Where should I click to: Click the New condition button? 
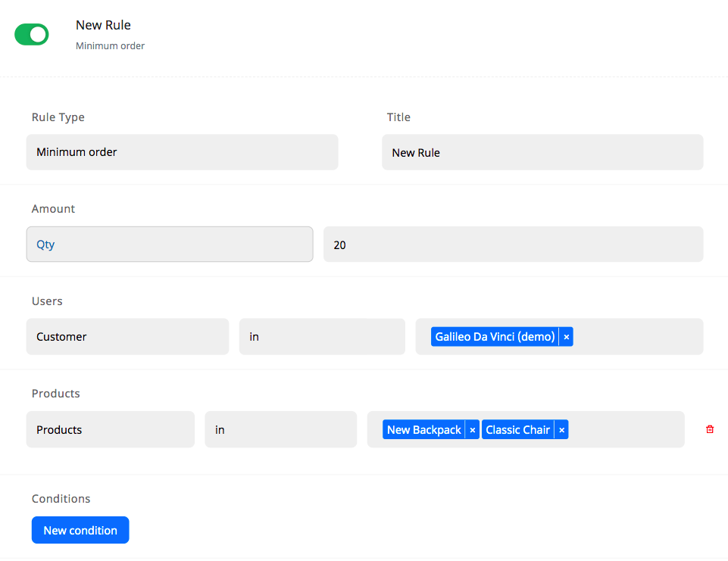(80, 530)
